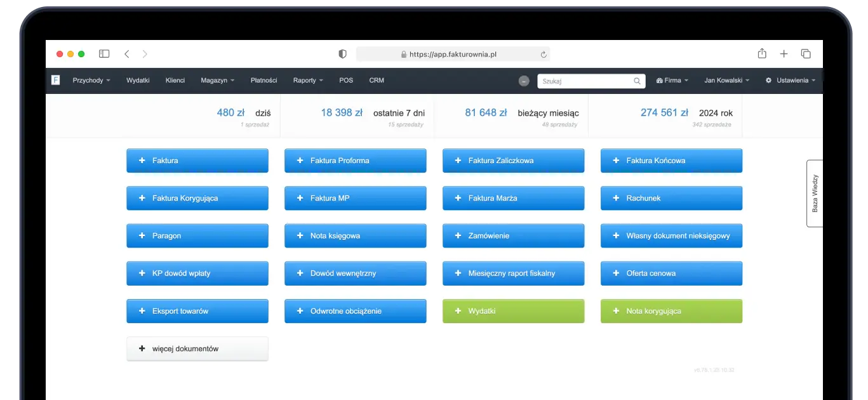Create a new Faktura document

(197, 161)
